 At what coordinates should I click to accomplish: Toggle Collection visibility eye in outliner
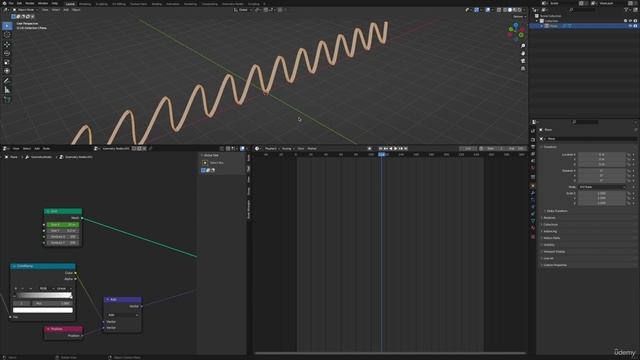coord(630,21)
